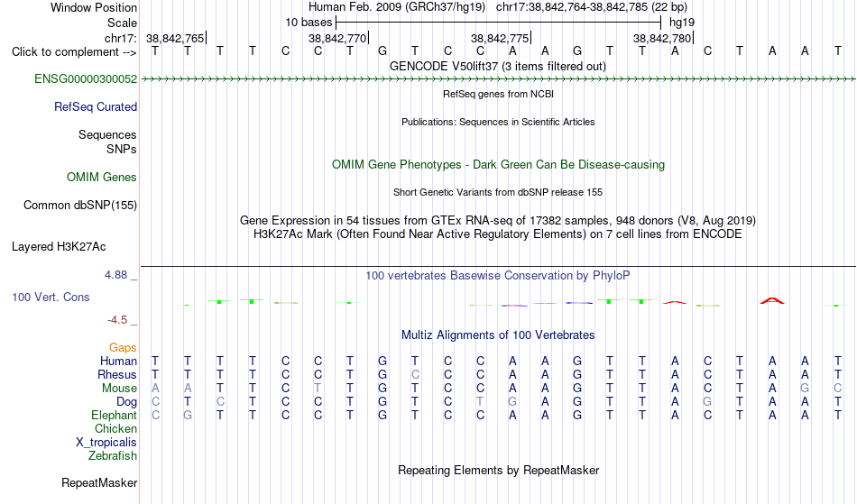Click the 100 Vert. Cons track label
The height and width of the screenshot is (504, 857).
[x=51, y=297]
